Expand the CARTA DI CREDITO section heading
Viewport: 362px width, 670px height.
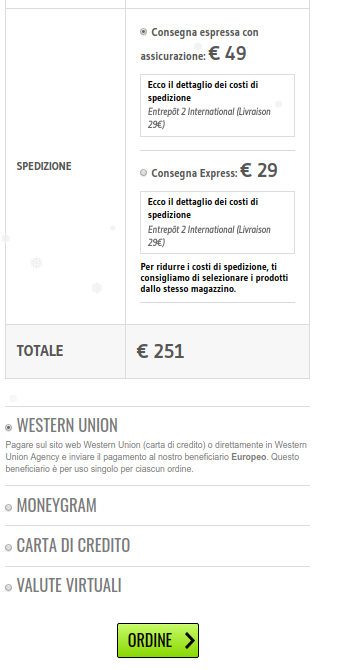[73, 546]
